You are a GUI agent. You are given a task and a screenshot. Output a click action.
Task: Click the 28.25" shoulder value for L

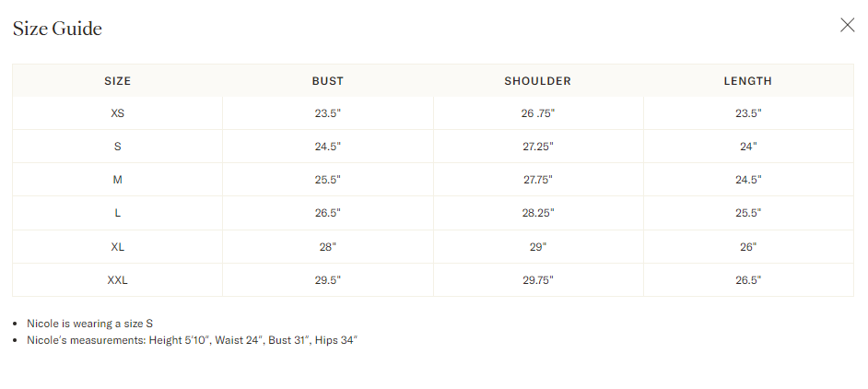[x=537, y=213]
